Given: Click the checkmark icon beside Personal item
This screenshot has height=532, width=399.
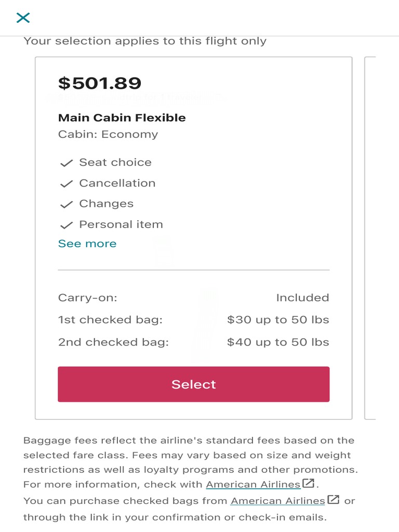Looking at the screenshot, I should 66,225.
